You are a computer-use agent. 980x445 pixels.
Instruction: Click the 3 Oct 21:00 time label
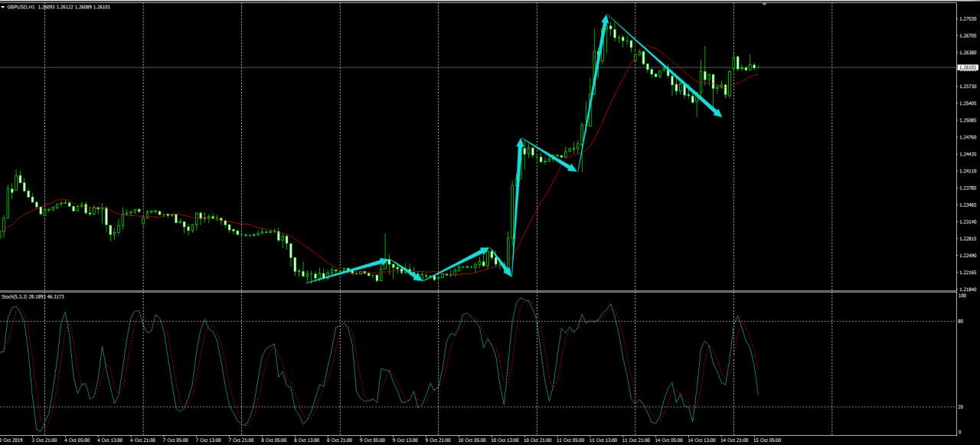pyautogui.click(x=44, y=440)
